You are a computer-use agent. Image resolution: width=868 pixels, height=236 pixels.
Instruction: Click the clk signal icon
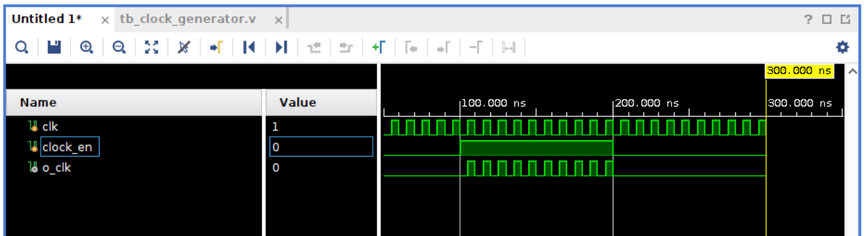(x=33, y=127)
